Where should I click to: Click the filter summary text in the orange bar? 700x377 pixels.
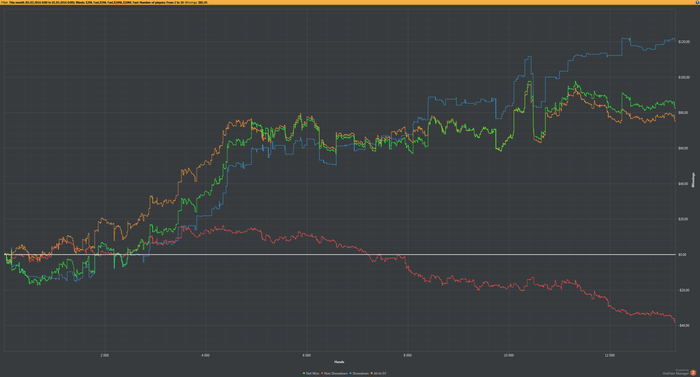(104, 2)
